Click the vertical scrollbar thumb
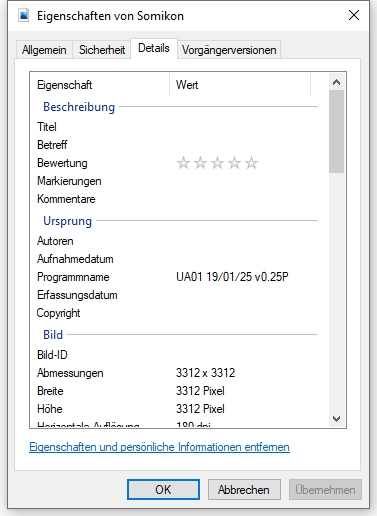The height and width of the screenshot is (516, 377). 337,131
